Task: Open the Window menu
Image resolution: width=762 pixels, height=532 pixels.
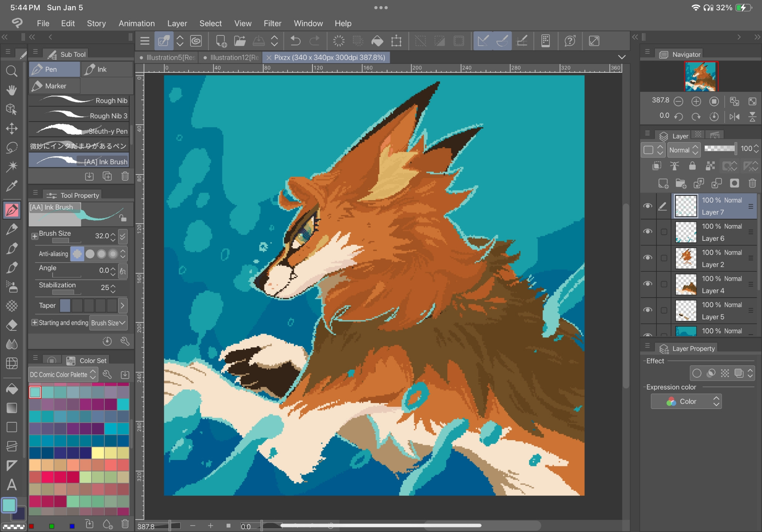Action: pos(308,23)
